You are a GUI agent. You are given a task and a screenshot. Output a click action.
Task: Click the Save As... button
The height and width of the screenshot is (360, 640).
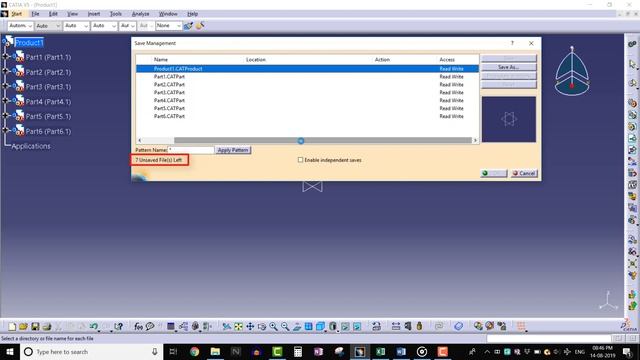tap(509, 67)
